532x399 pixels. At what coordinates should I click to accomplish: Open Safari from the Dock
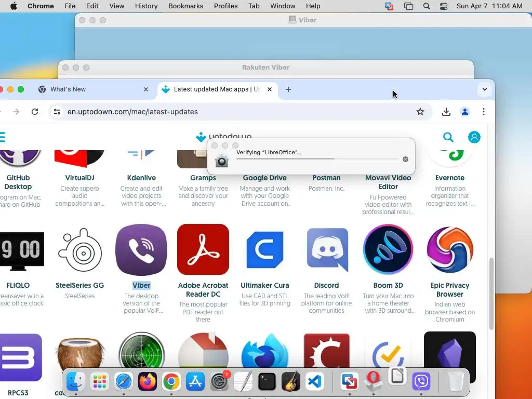point(123,381)
